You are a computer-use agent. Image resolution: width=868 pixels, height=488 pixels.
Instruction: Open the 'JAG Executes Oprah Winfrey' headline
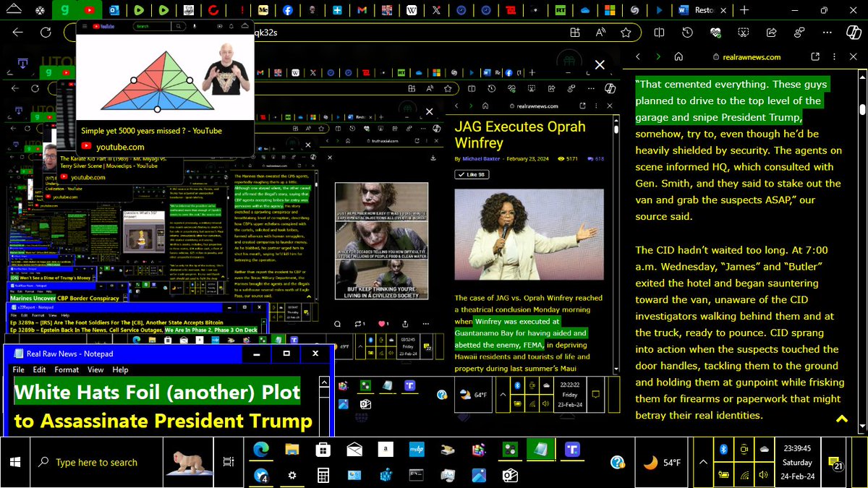click(x=520, y=135)
